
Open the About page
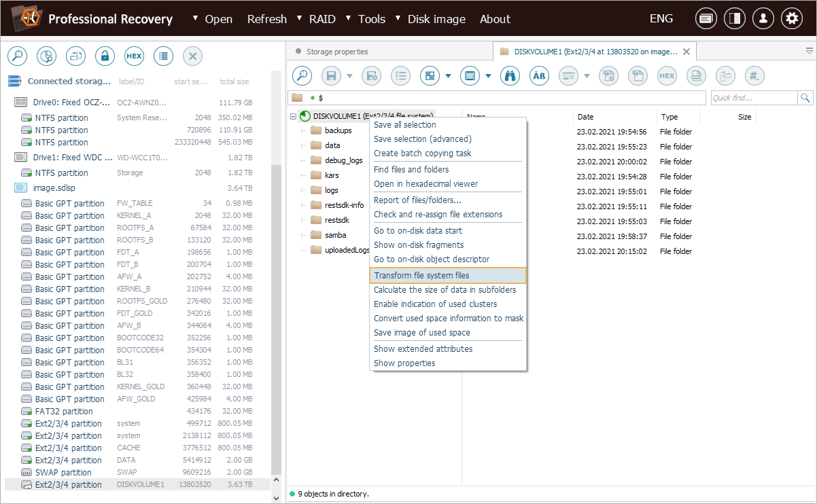(495, 19)
